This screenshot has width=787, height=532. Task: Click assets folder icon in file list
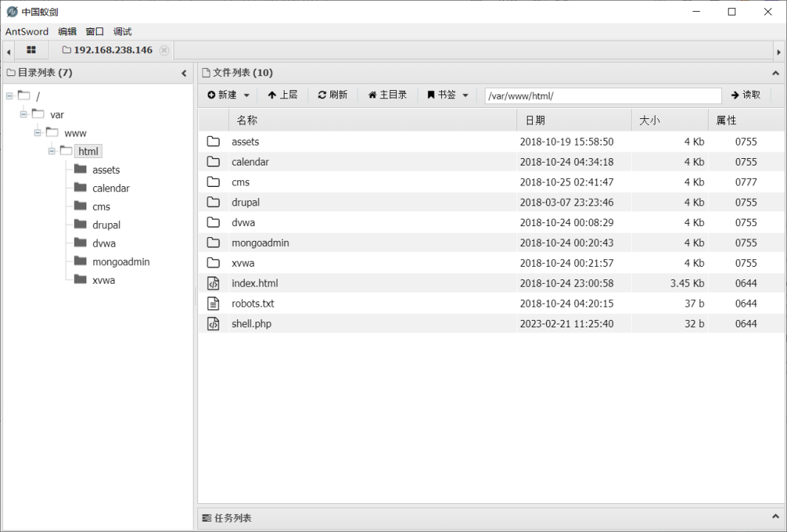pyautogui.click(x=214, y=142)
